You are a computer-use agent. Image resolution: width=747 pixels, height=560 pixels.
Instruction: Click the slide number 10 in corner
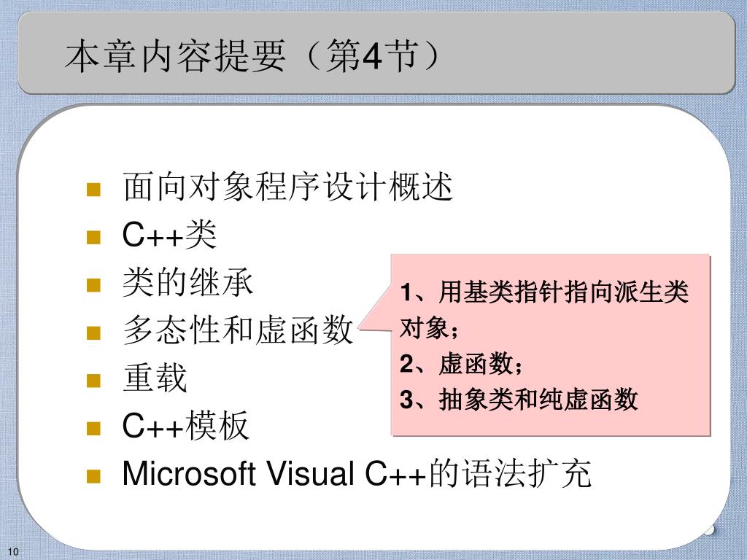[13, 551]
